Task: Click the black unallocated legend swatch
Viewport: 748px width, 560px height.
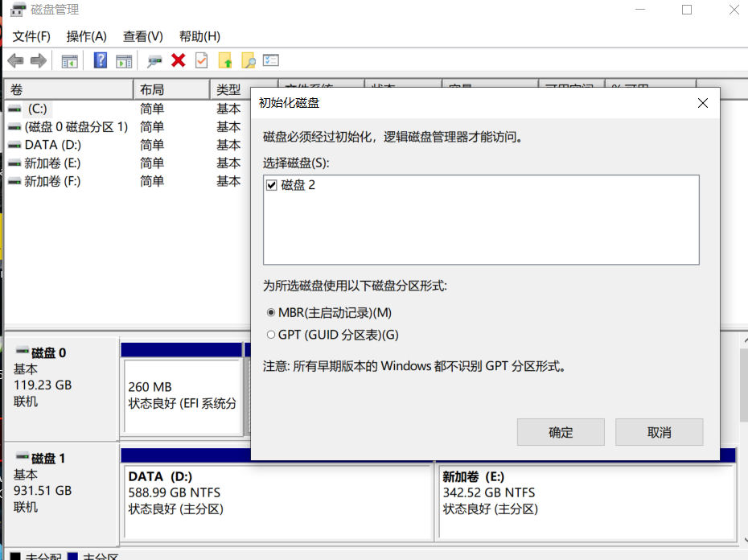Action: pyautogui.click(x=15, y=557)
